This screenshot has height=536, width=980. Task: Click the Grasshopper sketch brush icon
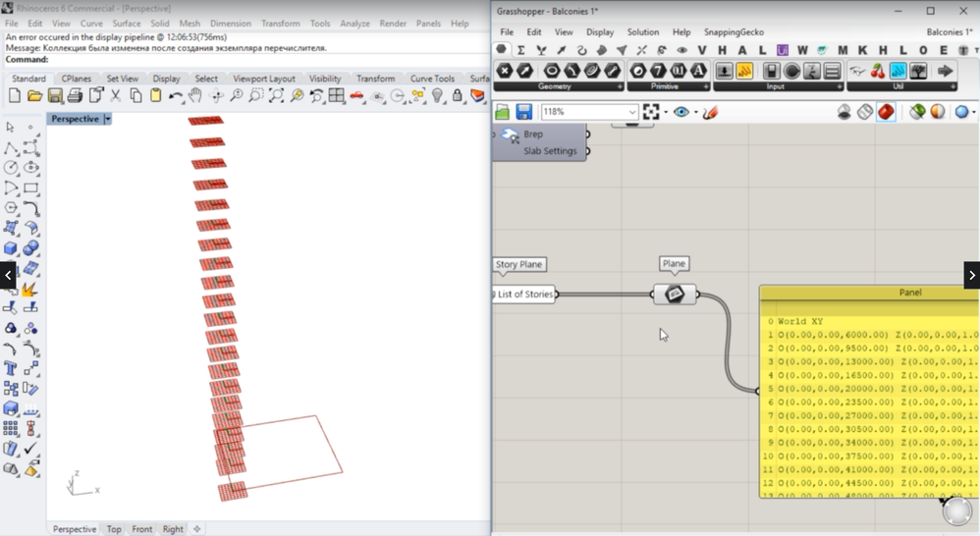coord(711,112)
